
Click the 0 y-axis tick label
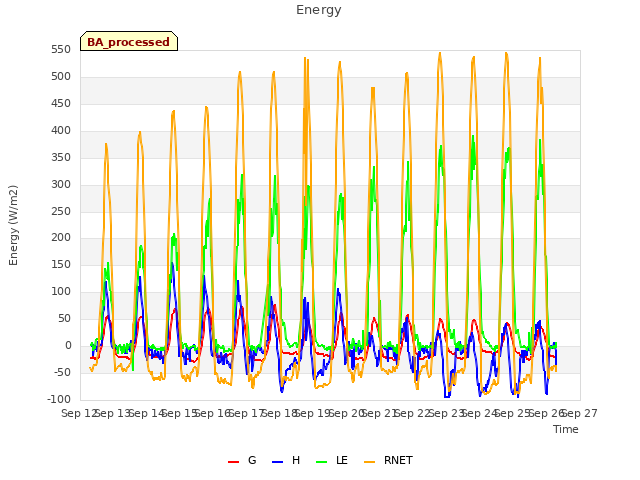click(68, 345)
